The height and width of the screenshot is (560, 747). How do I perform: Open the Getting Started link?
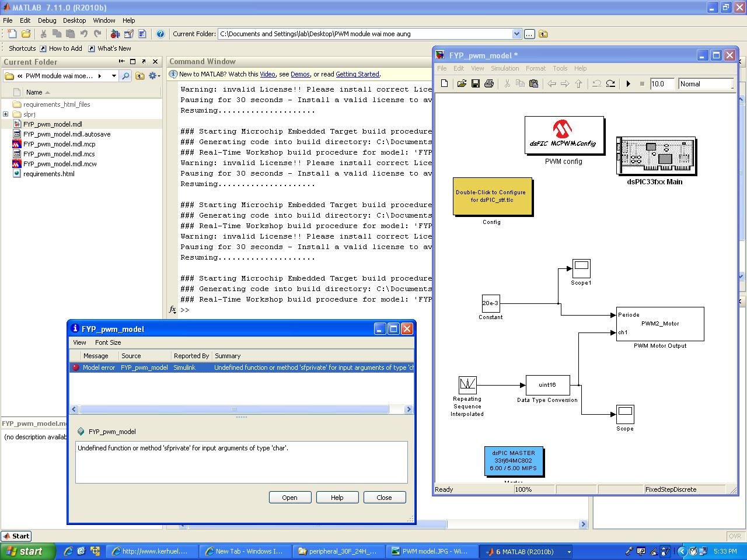point(357,74)
